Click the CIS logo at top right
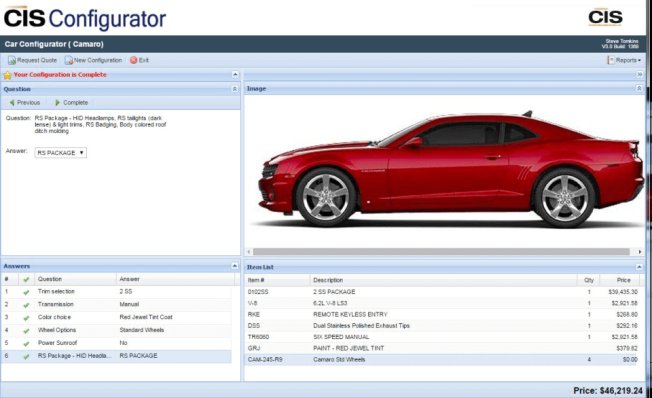Screen dimensions: 652x398 pos(605,17)
